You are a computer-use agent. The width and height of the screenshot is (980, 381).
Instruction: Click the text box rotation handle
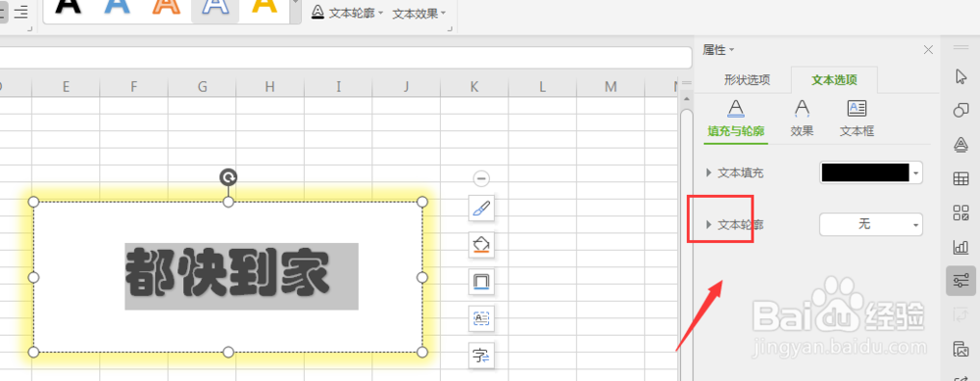coord(228,177)
